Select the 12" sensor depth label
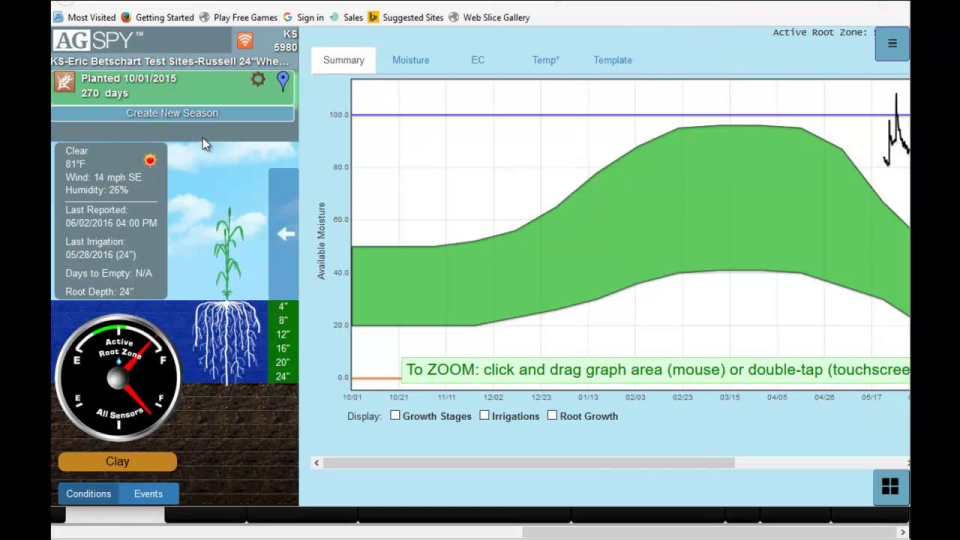 click(283, 334)
